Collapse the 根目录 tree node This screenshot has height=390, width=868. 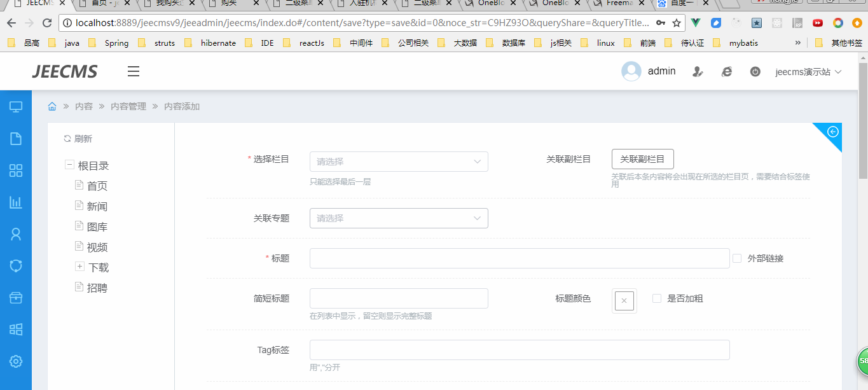click(x=69, y=165)
